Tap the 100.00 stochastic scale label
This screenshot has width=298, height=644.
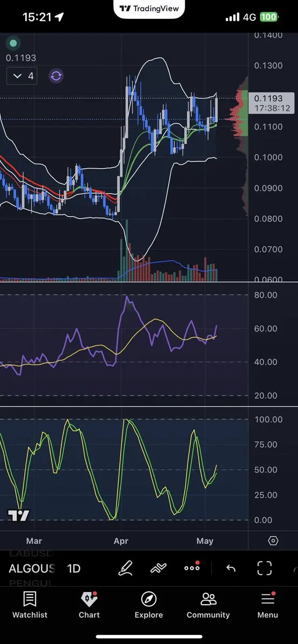(267, 420)
